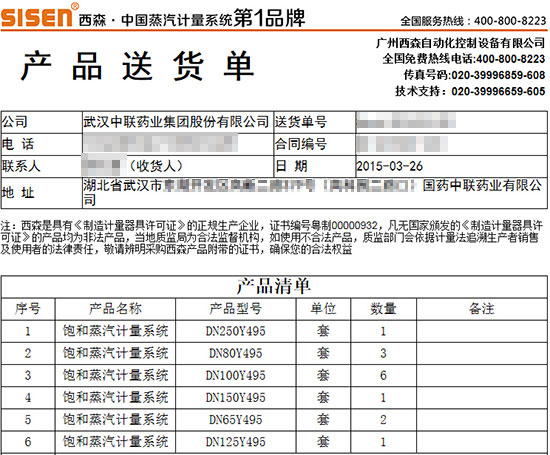Viewport: 550px width, 455px height.
Task: Select model cell DN65Y495
Action: (235, 420)
